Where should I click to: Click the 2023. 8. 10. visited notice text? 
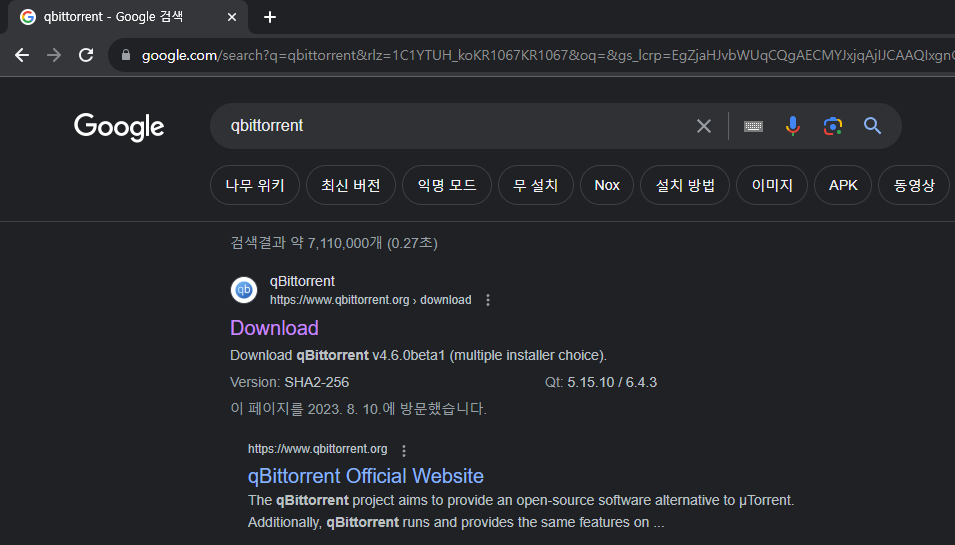tap(358, 409)
